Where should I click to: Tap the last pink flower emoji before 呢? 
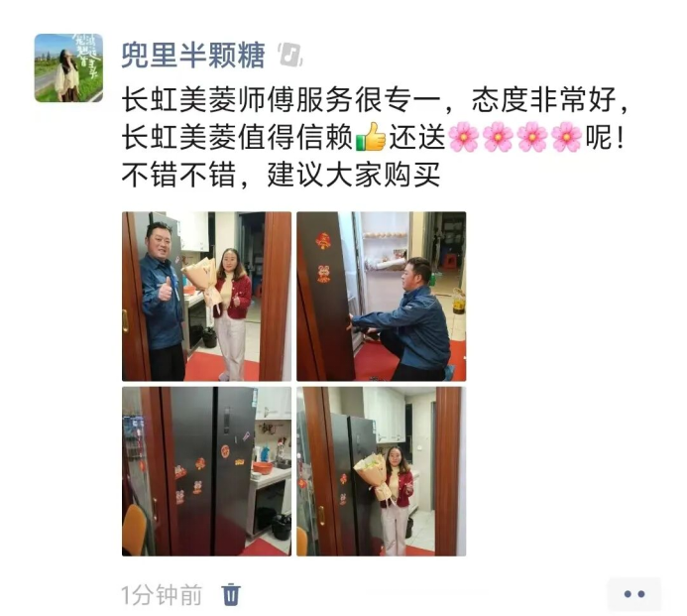point(566,137)
